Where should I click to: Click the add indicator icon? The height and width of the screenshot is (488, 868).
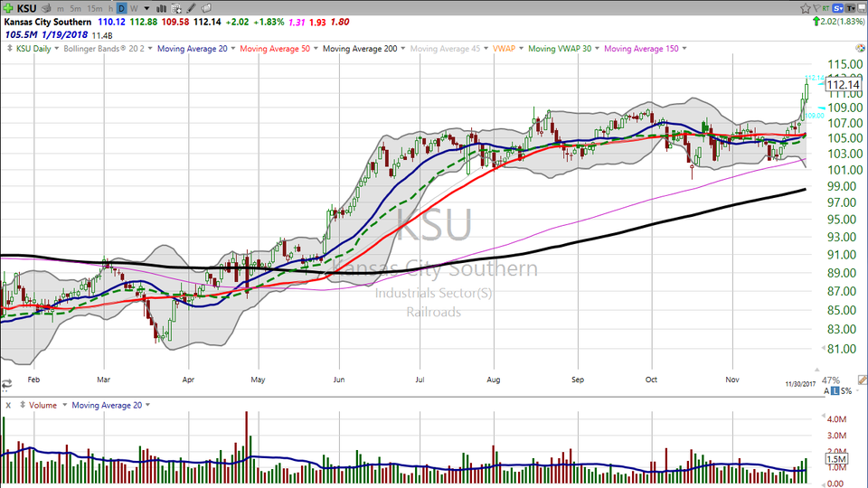[176, 8]
